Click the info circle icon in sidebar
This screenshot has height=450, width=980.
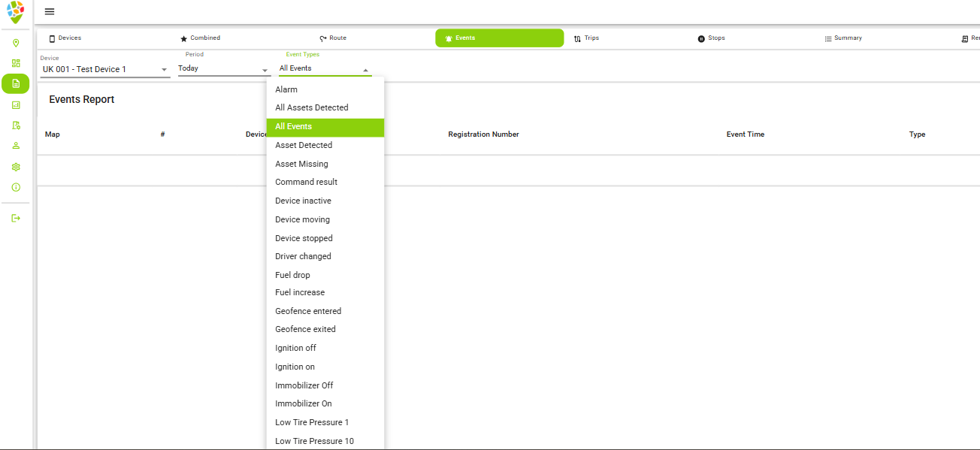[x=16, y=187]
